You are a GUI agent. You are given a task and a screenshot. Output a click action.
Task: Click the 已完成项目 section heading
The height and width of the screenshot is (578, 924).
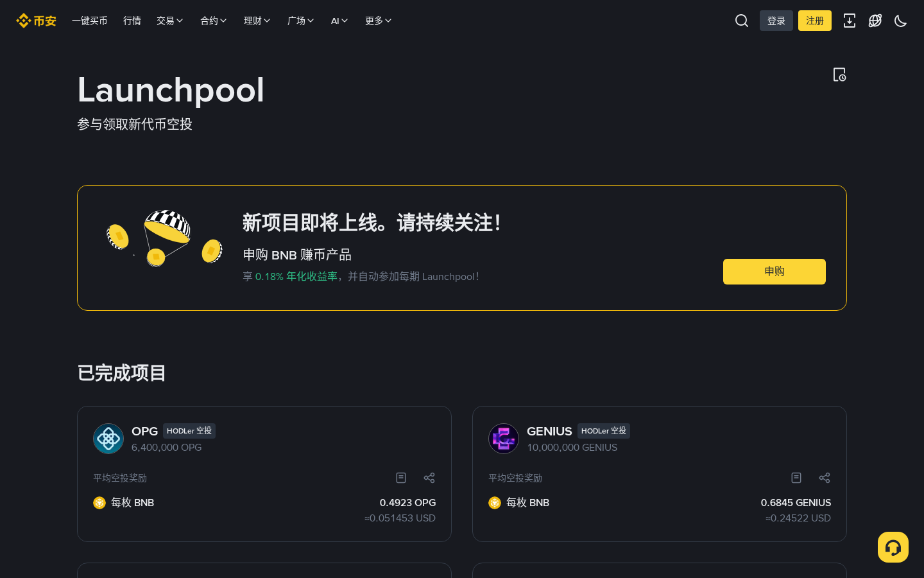122,373
